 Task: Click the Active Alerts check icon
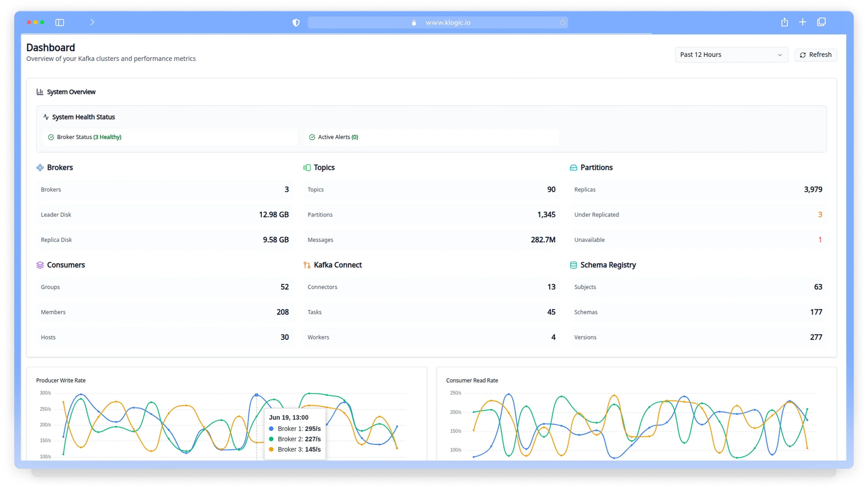point(312,137)
